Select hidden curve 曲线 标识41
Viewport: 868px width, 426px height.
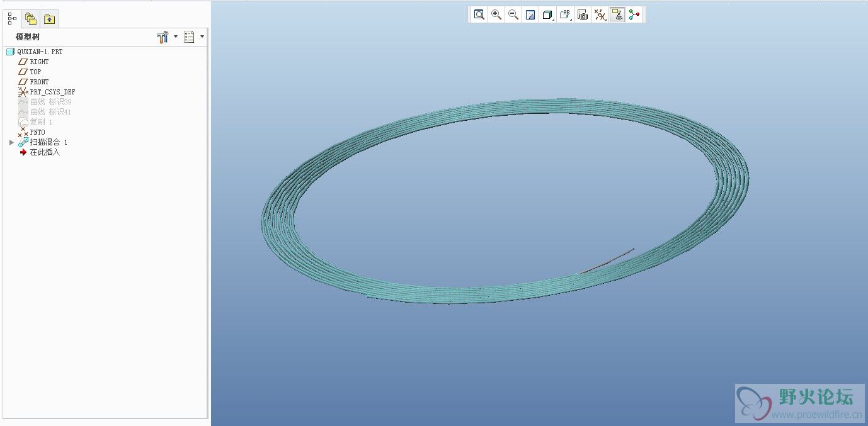[45, 112]
